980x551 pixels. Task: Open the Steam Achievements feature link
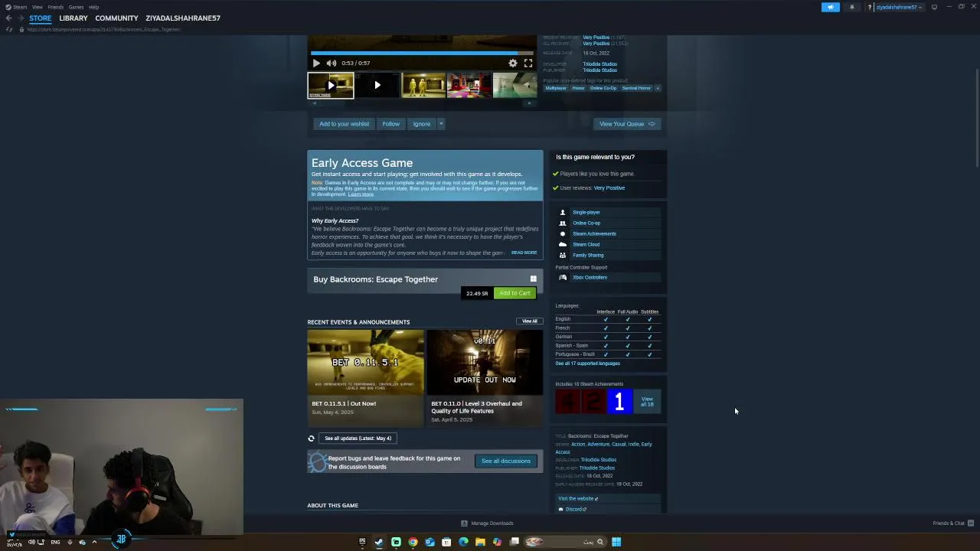594,233
